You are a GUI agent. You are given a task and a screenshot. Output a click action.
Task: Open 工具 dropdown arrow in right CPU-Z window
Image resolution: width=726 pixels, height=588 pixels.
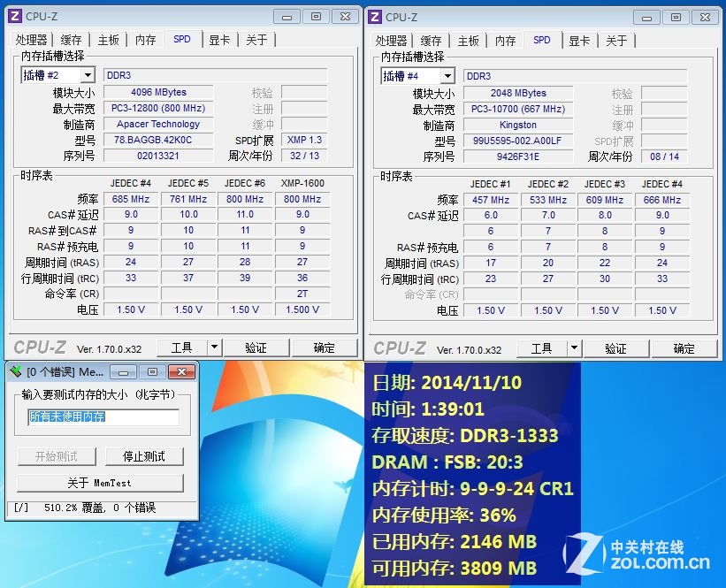(x=574, y=348)
